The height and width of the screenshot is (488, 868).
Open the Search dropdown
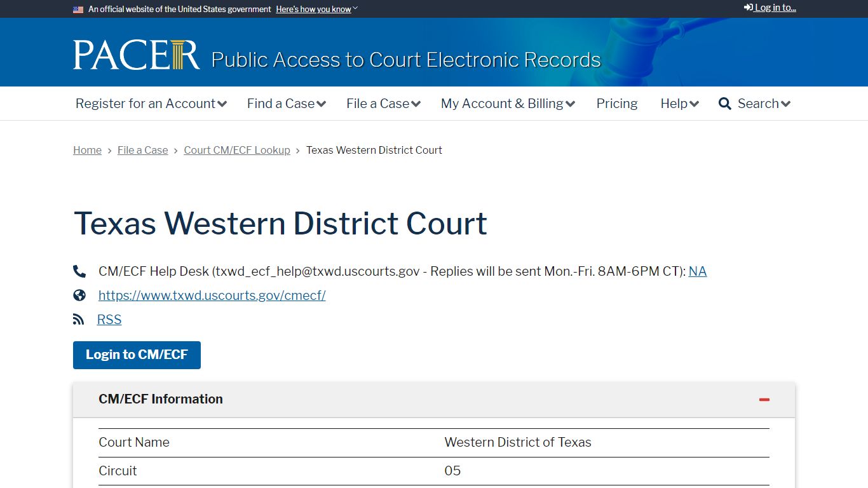tap(755, 104)
